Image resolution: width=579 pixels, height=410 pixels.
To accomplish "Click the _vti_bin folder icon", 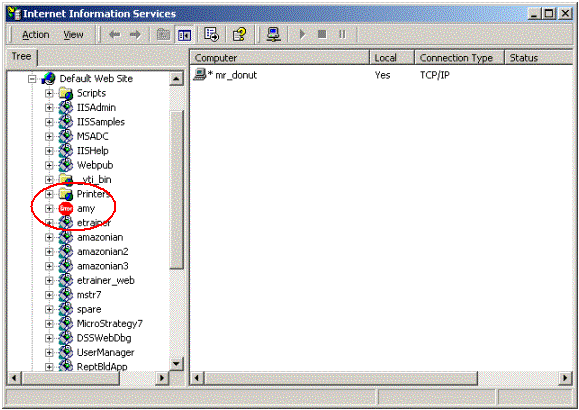I will click(x=66, y=180).
